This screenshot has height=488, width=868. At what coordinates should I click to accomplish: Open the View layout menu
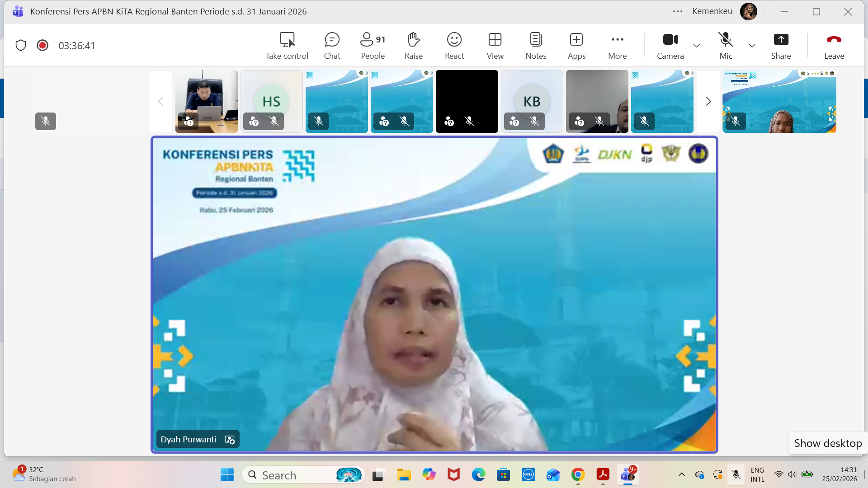click(x=495, y=45)
